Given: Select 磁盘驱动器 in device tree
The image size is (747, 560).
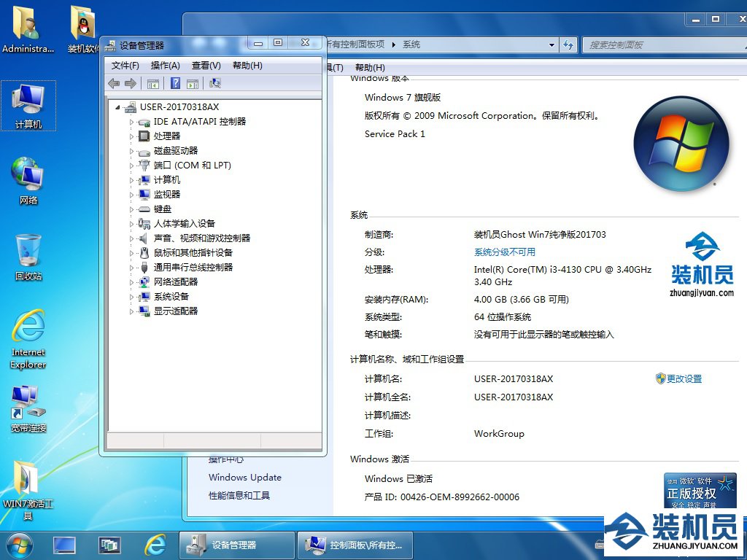Looking at the screenshot, I should click(x=175, y=151).
